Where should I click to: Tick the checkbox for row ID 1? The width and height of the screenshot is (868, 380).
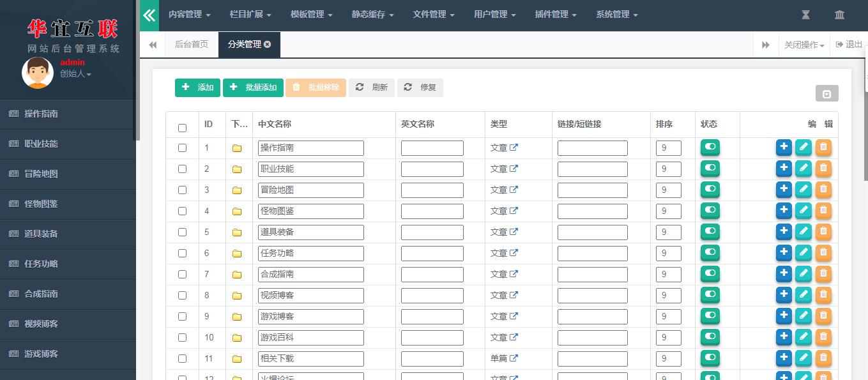(x=182, y=148)
